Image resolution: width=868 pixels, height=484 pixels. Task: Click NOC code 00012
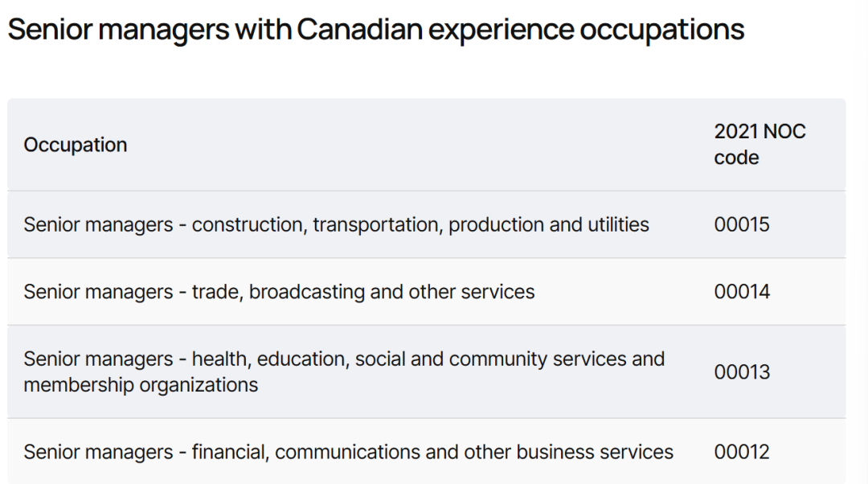742,452
